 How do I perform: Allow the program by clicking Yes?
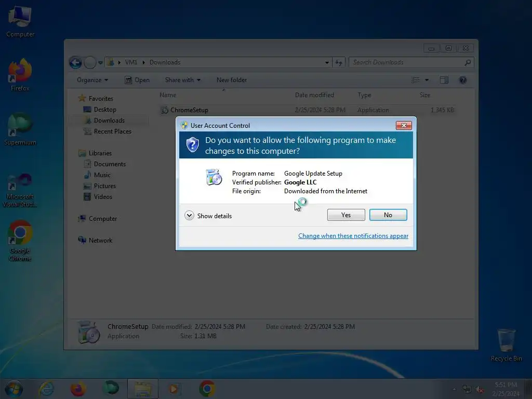click(x=345, y=215)
